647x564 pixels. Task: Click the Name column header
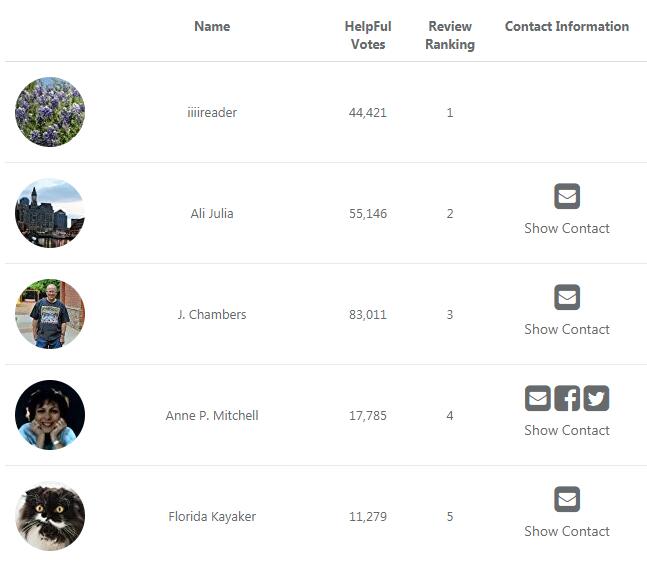pyautogui.click(x=212, y=26)
